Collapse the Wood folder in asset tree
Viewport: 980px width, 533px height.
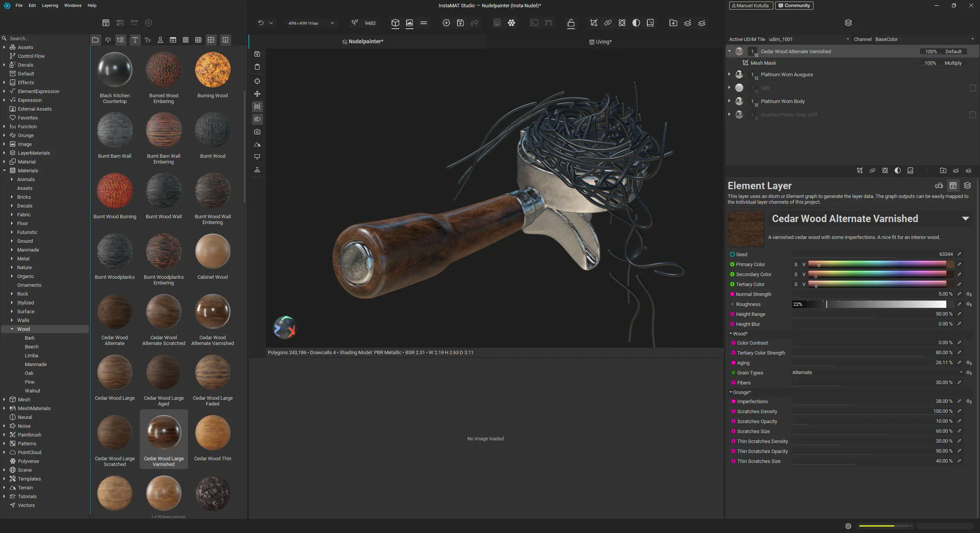tap(12, 329)
